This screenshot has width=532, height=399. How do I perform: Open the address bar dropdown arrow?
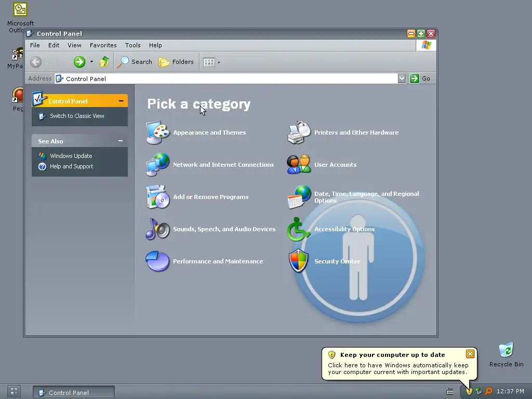point(402,78)
